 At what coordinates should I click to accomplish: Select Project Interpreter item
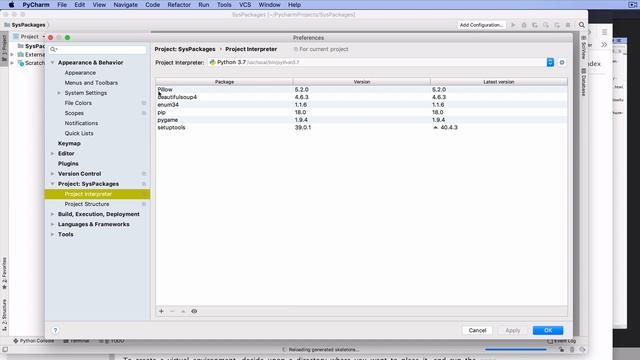pos(97,194)
